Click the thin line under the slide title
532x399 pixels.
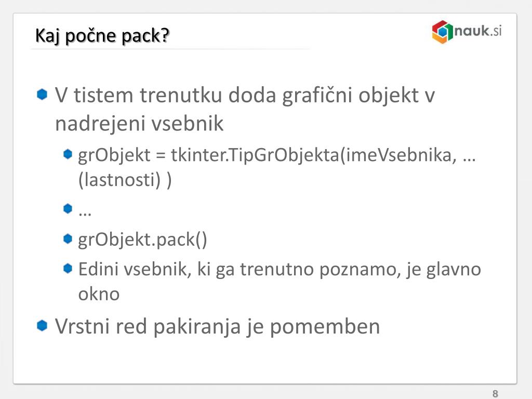170,49
